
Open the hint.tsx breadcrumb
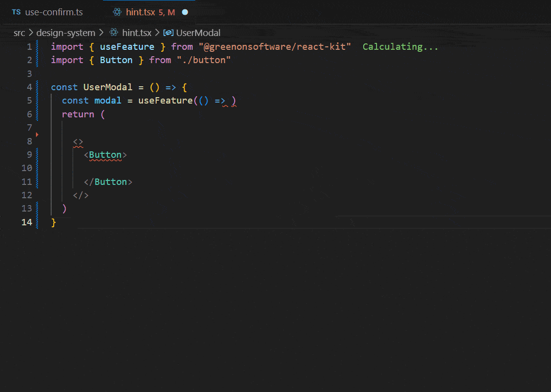click(137, 33)
